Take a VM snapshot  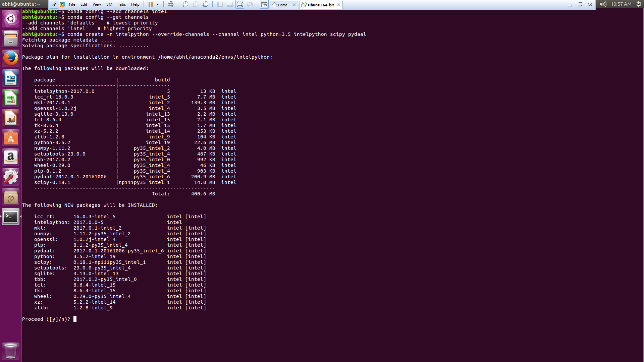(185, 4)
